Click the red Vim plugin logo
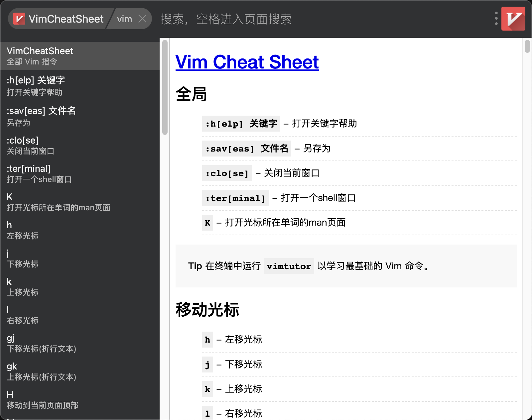Image resolution: width=532 pixels, height=420 pixels. [x=513, y=19]
